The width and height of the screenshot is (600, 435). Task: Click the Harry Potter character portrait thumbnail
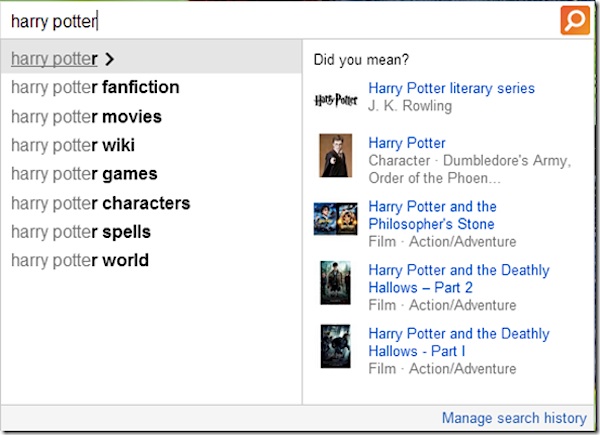click(x=336, y=155)
